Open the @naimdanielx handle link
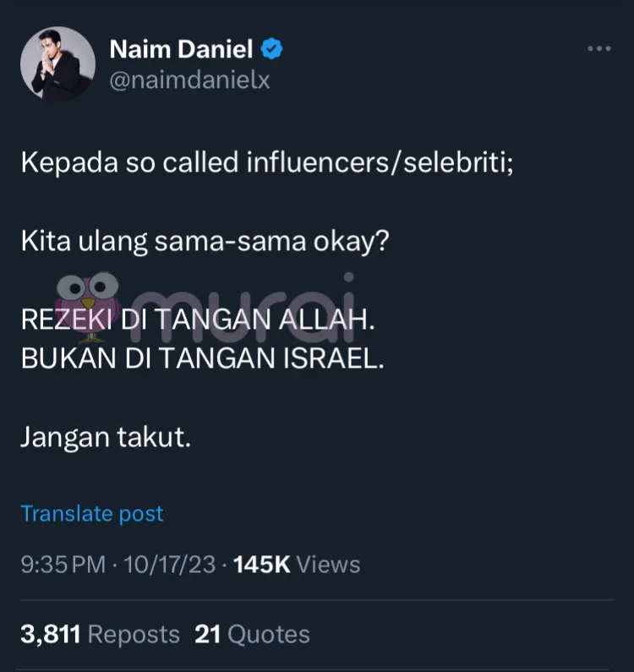Viewport: 634px width, 672px height. point(189,80)
